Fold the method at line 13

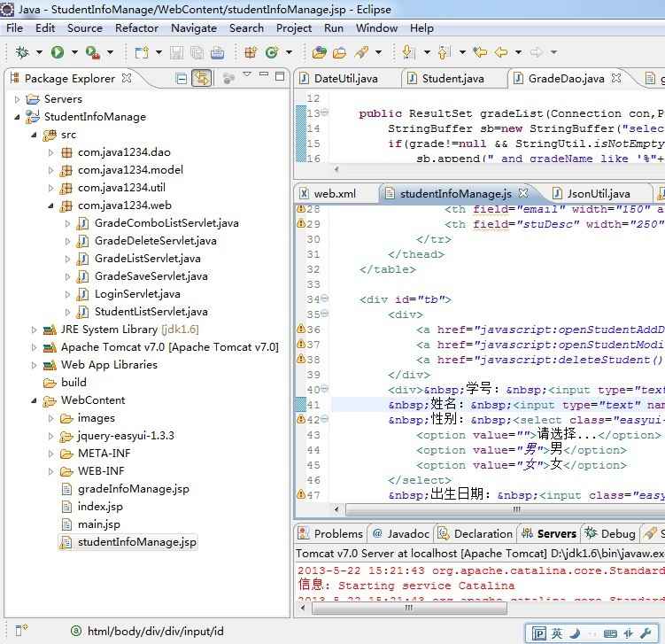pos(325,113)
